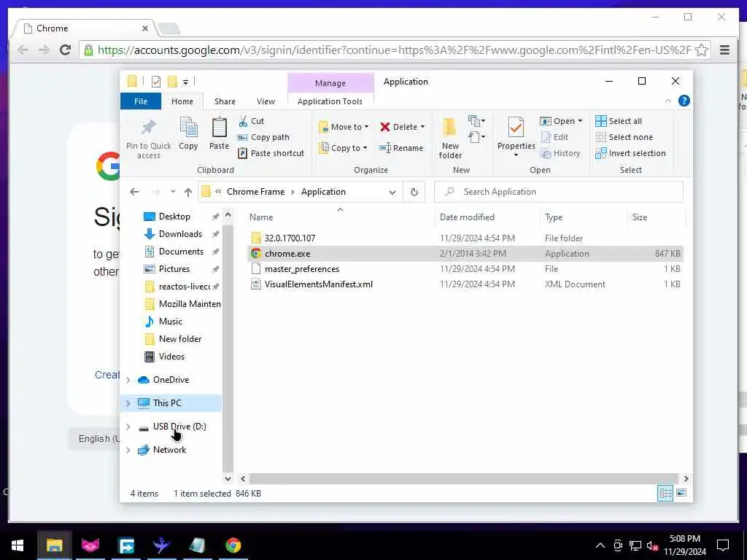The height and width of the screenshot is (560, 747).
Task: Open Downloads in Quick access
Action: pyautogui.click(x=180, y=234)
